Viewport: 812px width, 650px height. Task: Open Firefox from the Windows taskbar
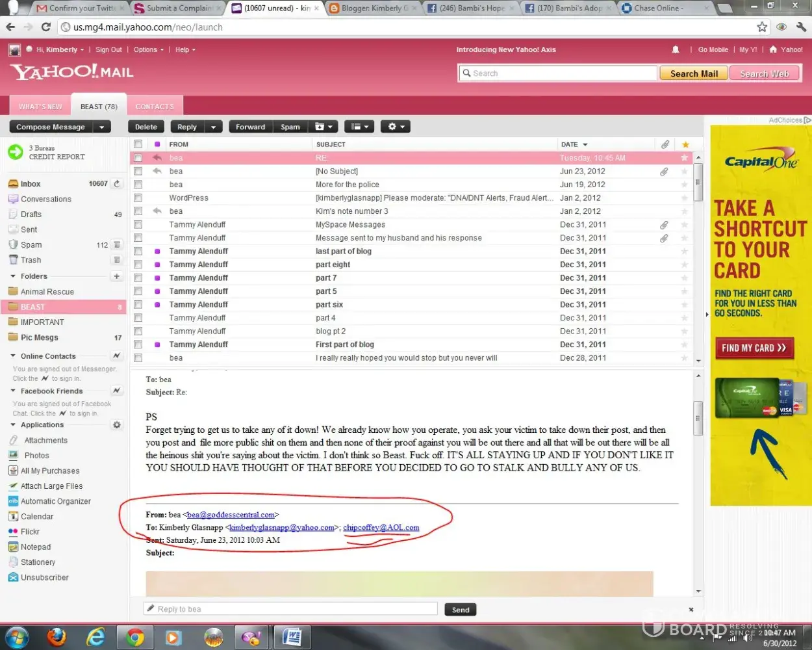coord(57,637)
